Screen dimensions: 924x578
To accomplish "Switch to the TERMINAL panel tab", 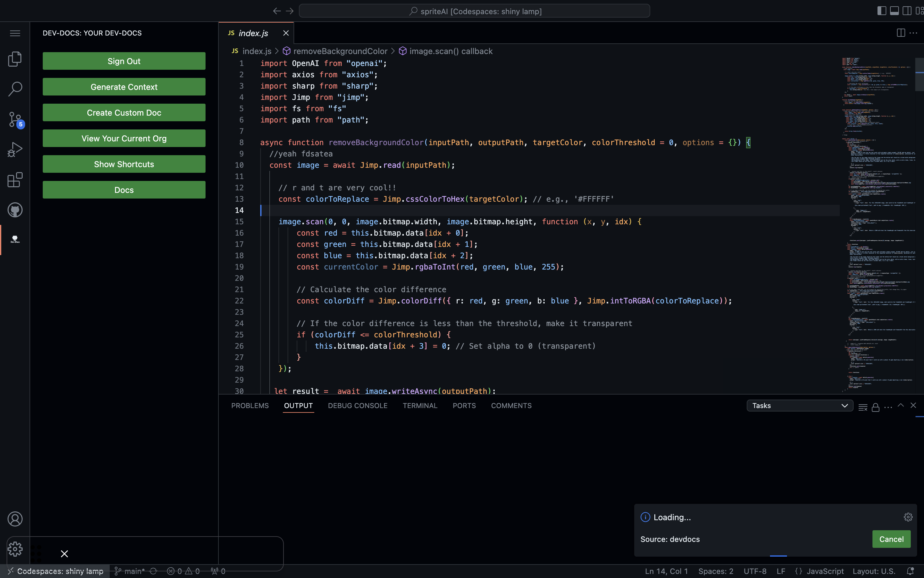I will (420, 406).
